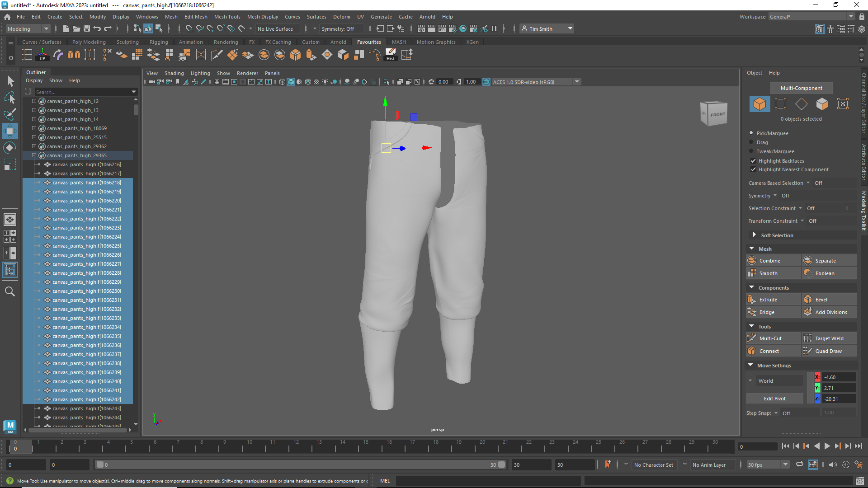Click the Quad Draw tool
This screenshot has width=868, height=488.
click(x=828, y=350)
